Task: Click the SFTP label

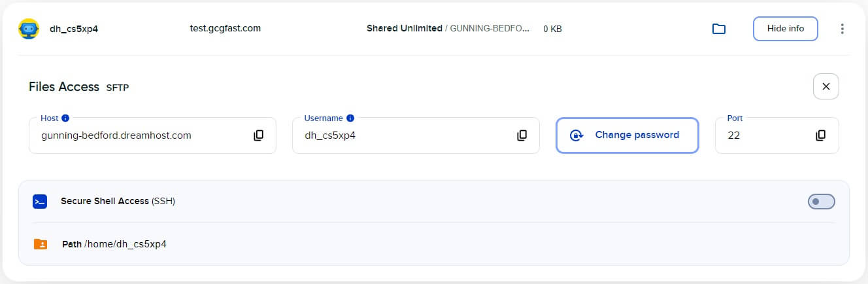Action: coord(118,88)
